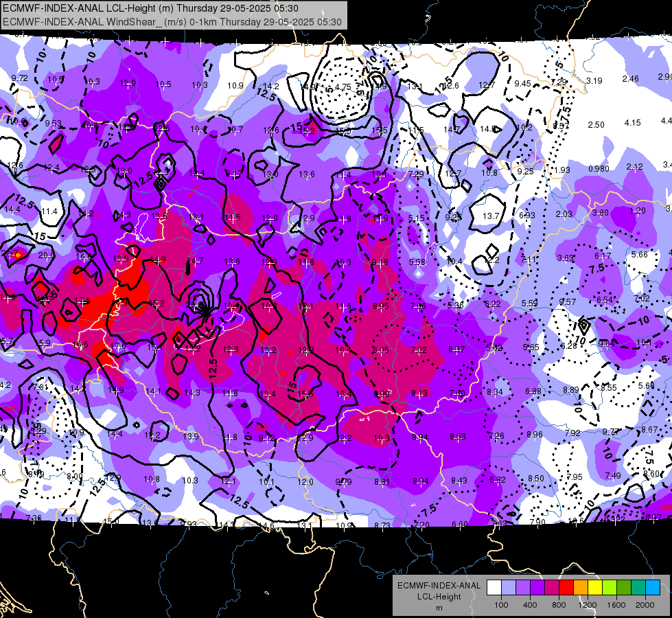Select the sky blue swatch at legend end
The image size is (672, 618).
point(653,588)
